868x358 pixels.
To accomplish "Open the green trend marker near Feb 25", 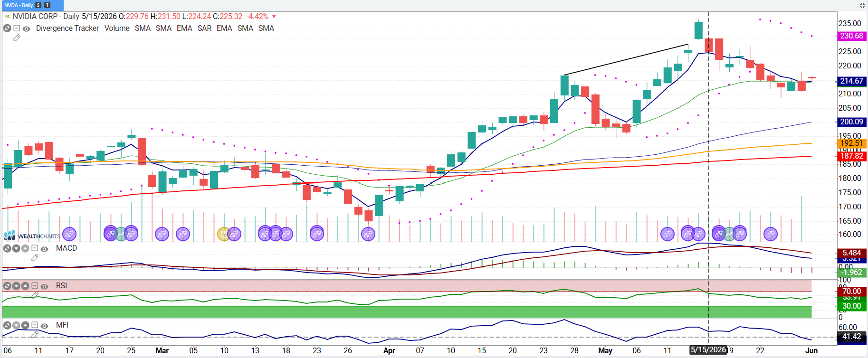I will [x=121, y=234].
